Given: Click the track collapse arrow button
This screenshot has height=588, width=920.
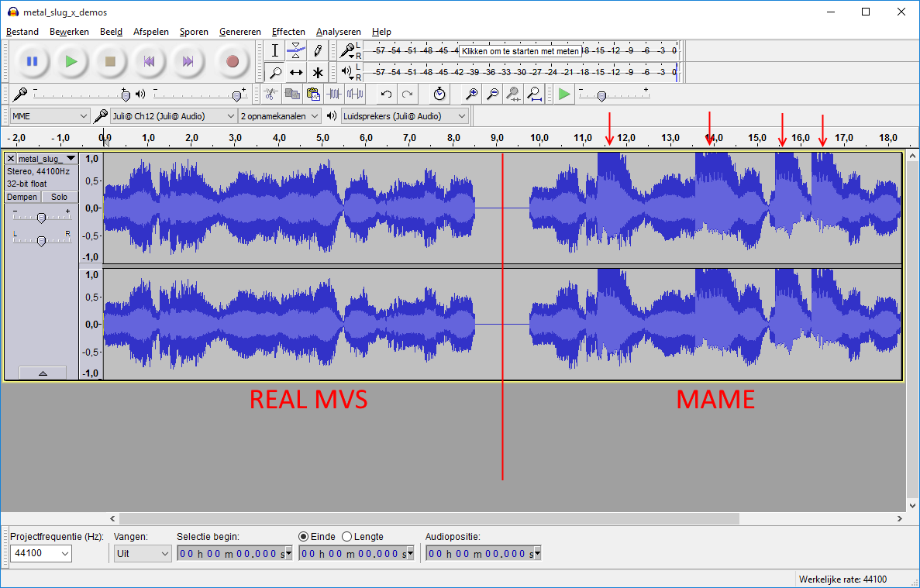Looking at the screenshot, I should click(x=42, y=373).
